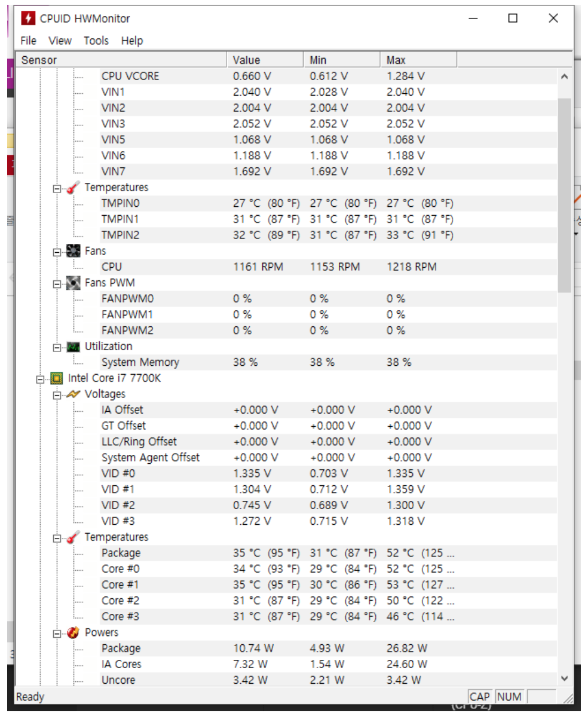Click the Powers flame icon

pos(73,633)
